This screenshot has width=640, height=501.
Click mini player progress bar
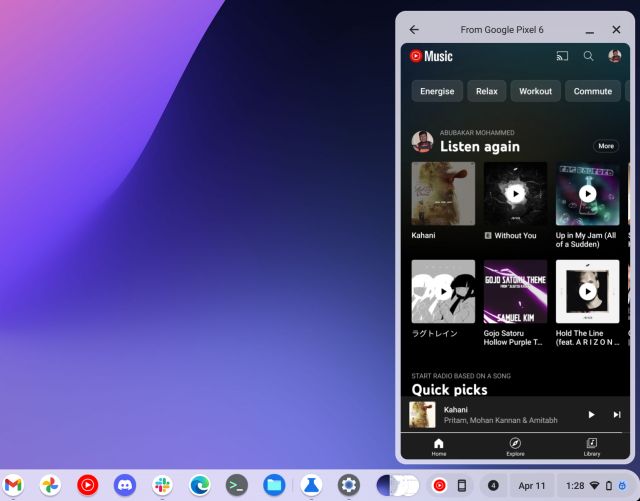[x=515, y=432]
